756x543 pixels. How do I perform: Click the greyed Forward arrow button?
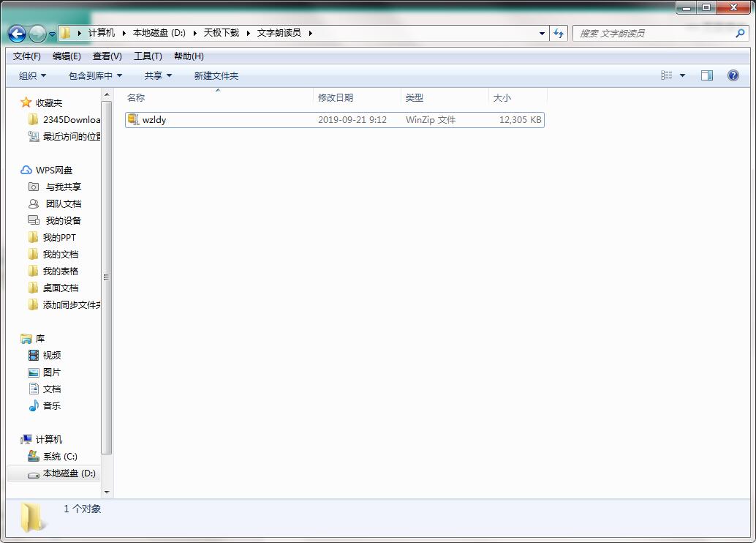[x=37, y=34]
